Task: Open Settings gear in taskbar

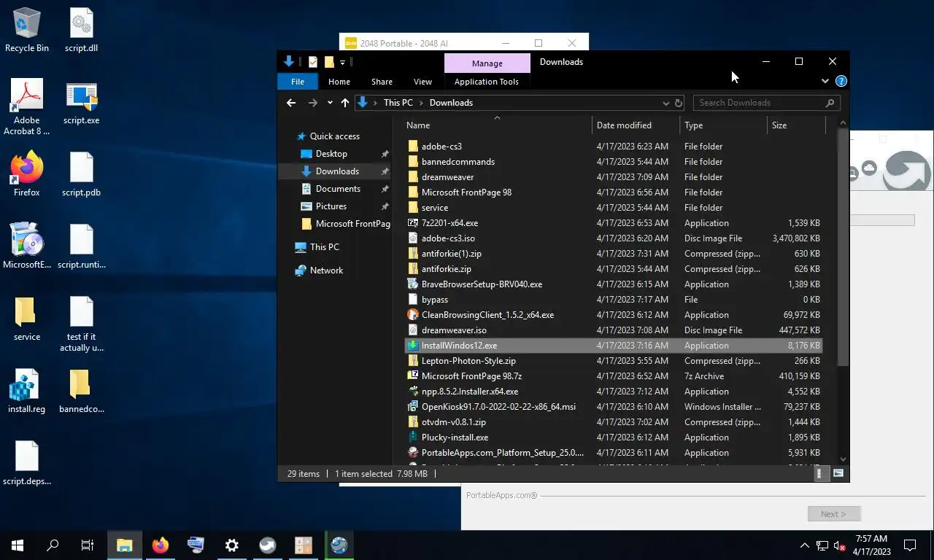Action: [x=232, y=545]
